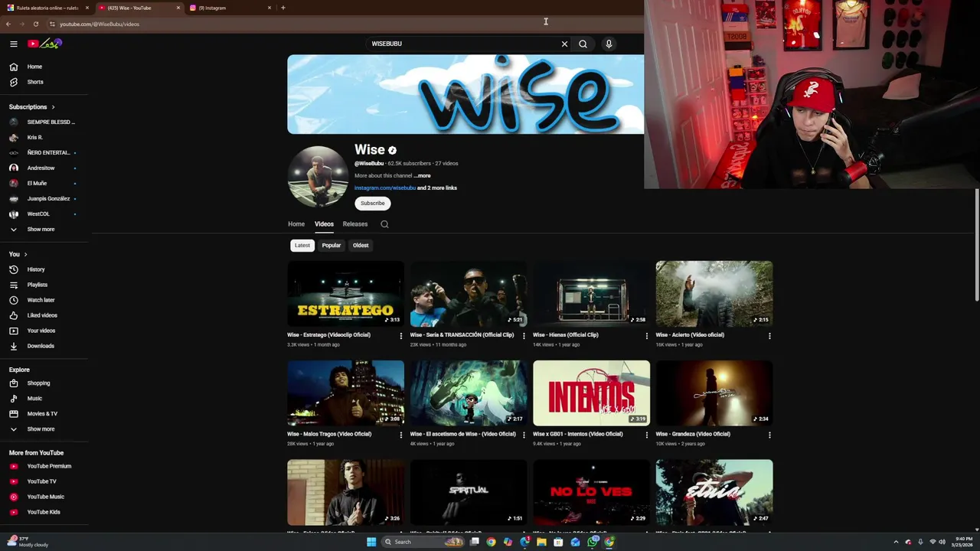Select the Videos tab
Image resolution: width=980 pixels, height=551 pixels.
tap(324, 224)
